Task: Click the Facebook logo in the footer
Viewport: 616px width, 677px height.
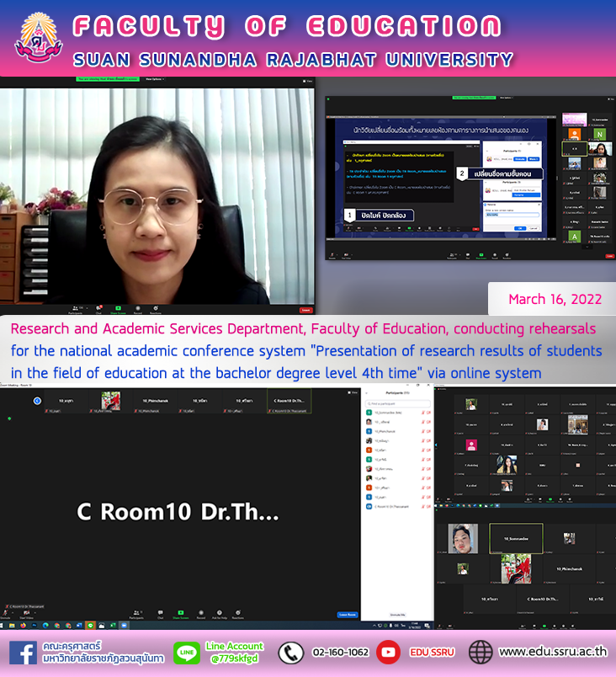Action: click(23, 653)
